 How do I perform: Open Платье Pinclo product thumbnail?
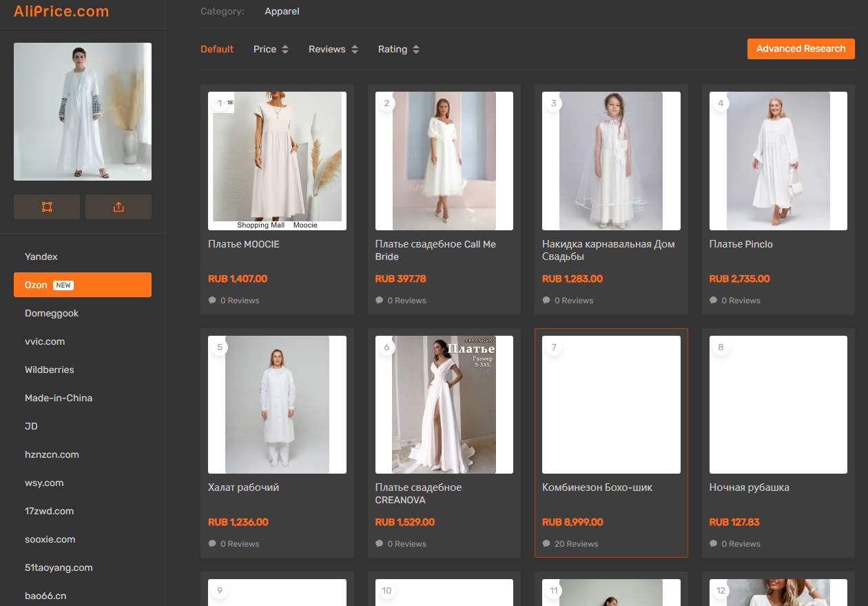click(x=778, y=161)
